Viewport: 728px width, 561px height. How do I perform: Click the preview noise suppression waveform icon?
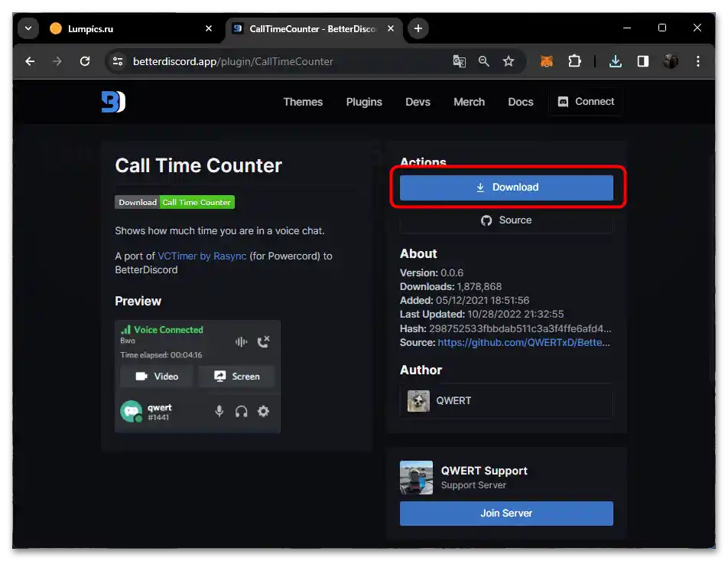tap(241, 341)
